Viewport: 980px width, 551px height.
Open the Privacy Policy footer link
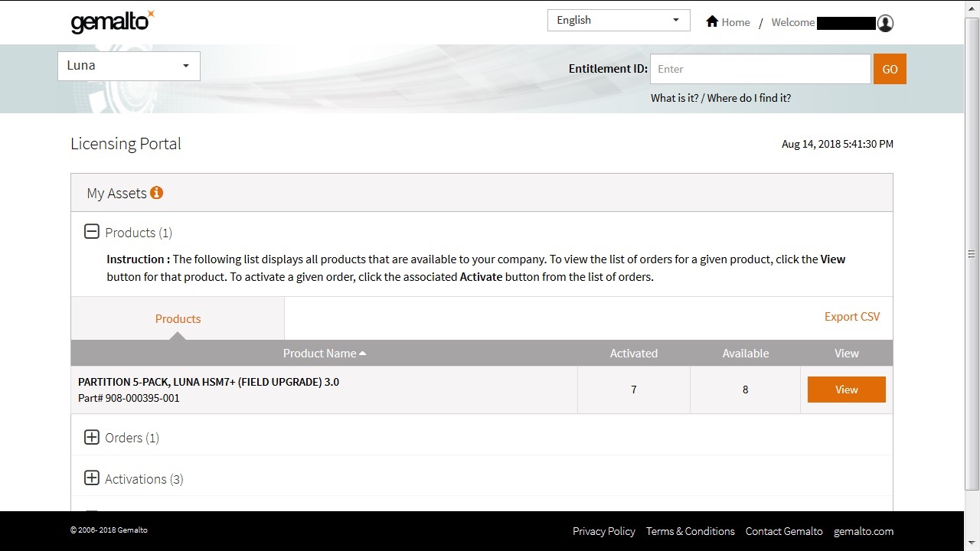[603, 531]
